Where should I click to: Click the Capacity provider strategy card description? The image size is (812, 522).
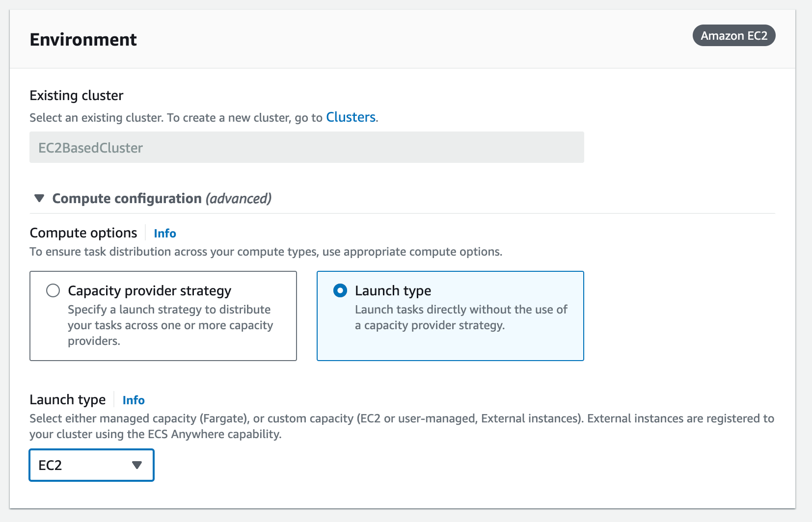point(170,325)
